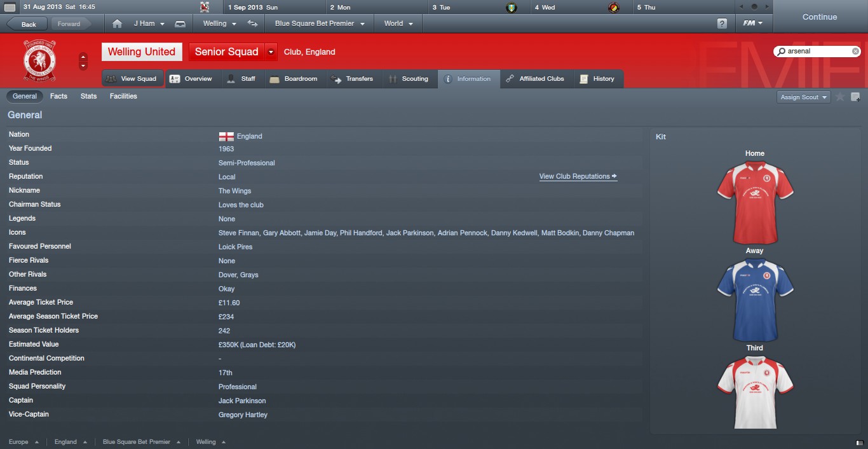This screenshot has width=868, height=449.
Task: Click the Welling United club badge
Action: click(x=39, y=61)
